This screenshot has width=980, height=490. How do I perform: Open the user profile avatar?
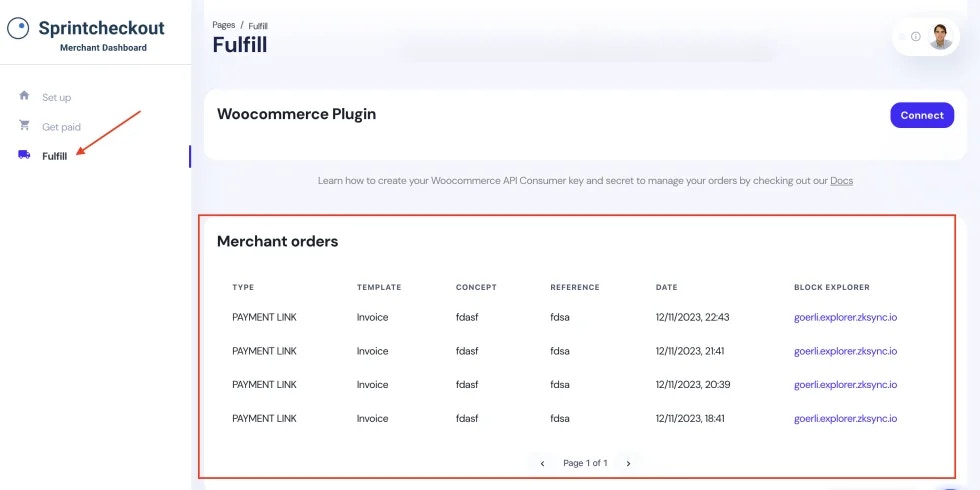[x=940, y=36]
